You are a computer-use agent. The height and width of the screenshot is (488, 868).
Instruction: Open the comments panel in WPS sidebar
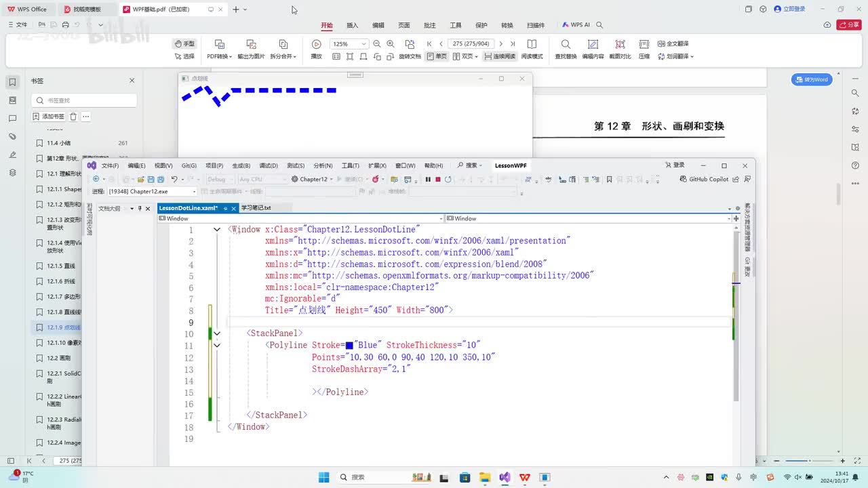click(12, 119)
